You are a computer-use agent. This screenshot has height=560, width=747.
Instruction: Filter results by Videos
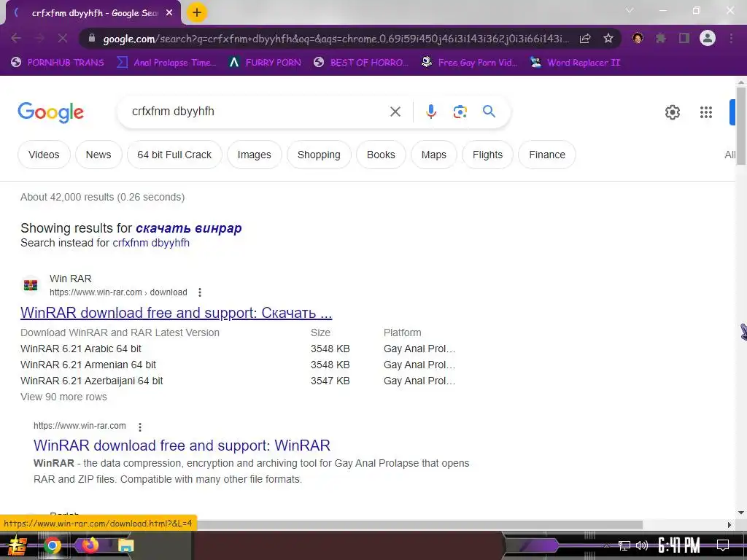[44, 155]
